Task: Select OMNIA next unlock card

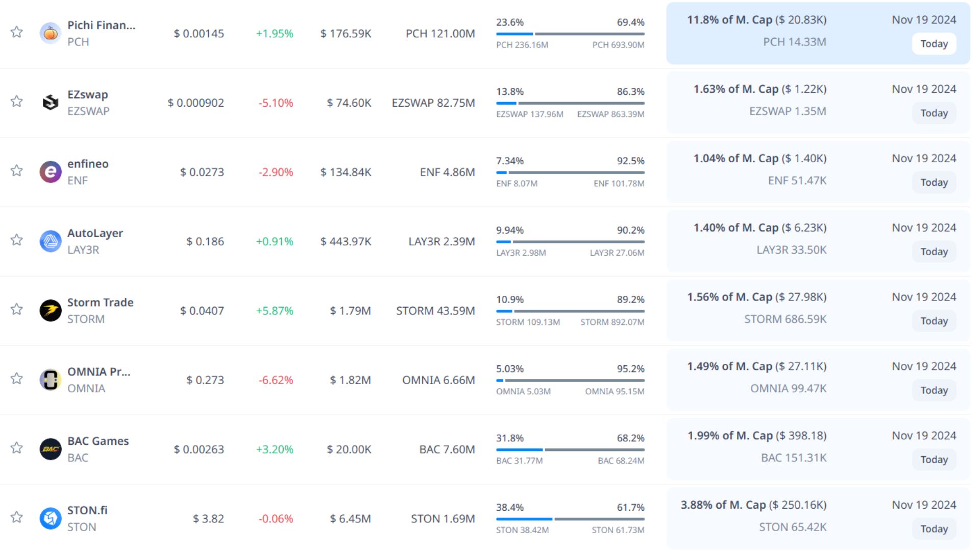Action: tap(818, 380)
